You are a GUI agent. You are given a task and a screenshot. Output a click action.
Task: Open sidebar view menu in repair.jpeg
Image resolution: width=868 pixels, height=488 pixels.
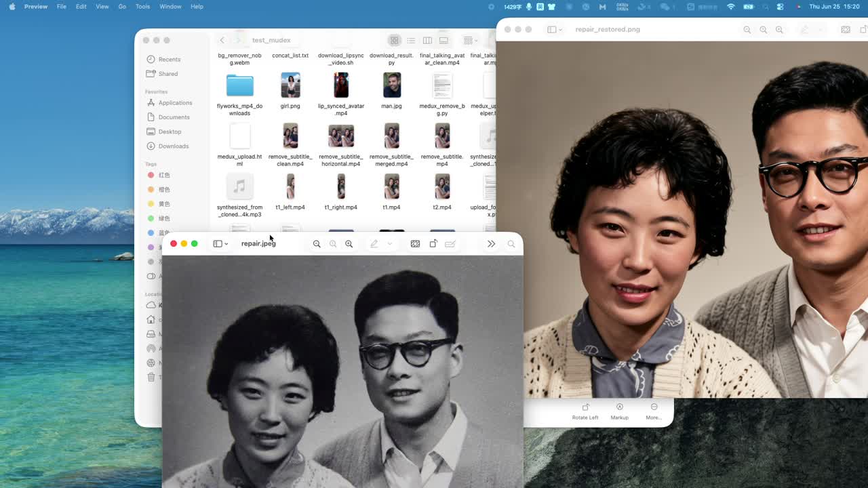click(220, 243)
